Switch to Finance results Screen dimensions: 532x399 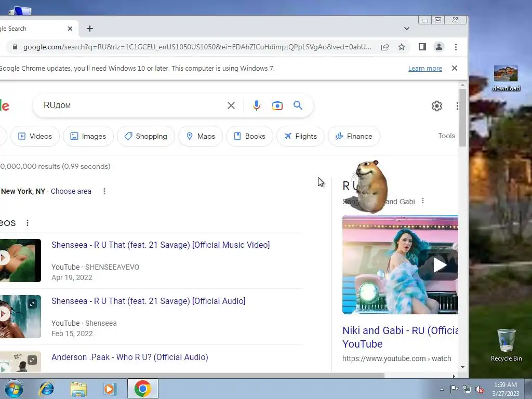pyautogui.click(x=354, y=137)
